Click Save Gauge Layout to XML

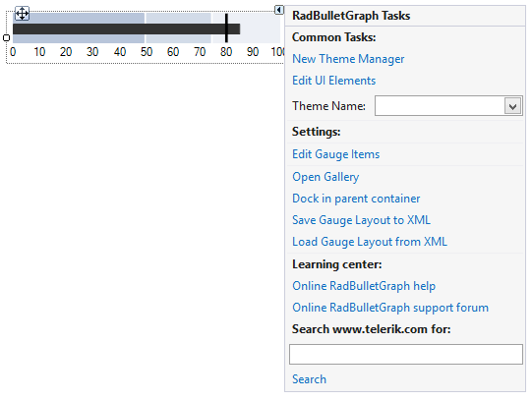(x=361, y=220)
